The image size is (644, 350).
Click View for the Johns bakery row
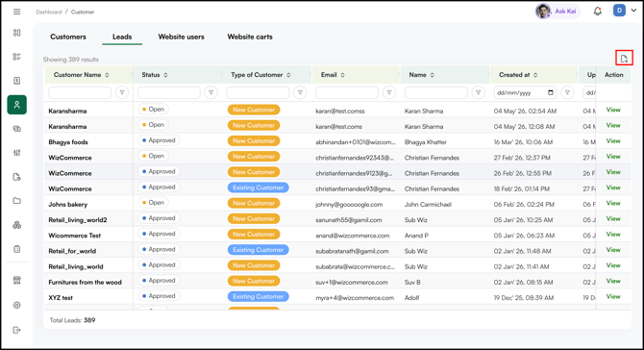[613, 203]
